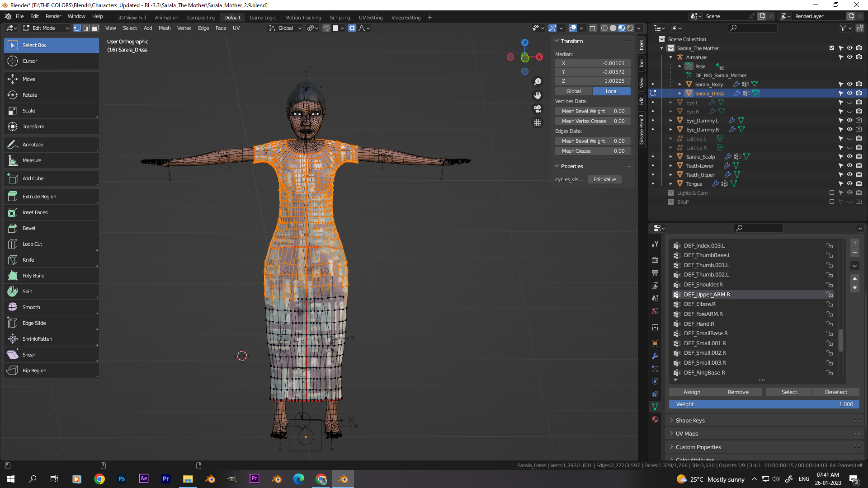Toggle Tongue eye visibility

(849, 184)
